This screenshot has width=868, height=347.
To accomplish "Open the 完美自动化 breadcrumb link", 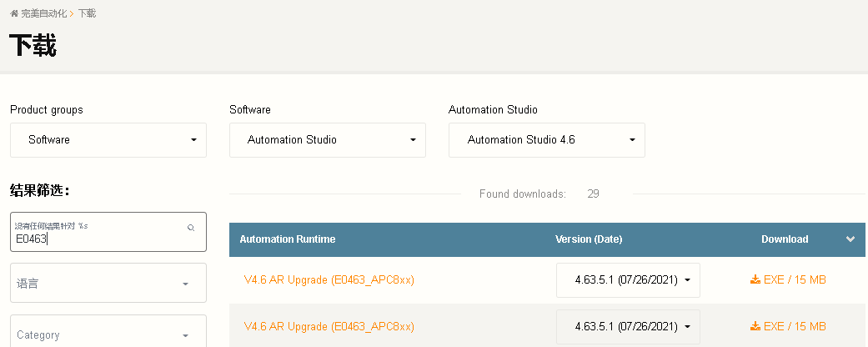I will click(43, 13).
